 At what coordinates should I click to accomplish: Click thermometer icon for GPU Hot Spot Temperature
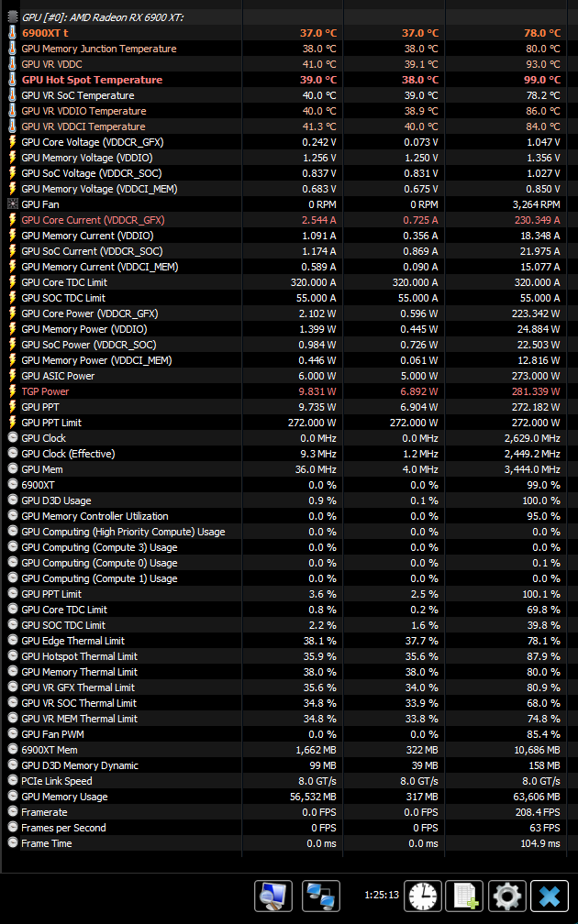point(13,80)
